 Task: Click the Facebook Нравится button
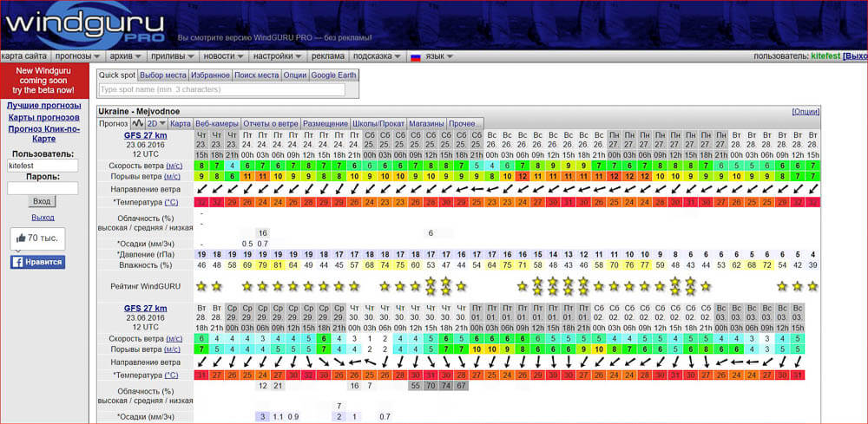tap(37, 262)
